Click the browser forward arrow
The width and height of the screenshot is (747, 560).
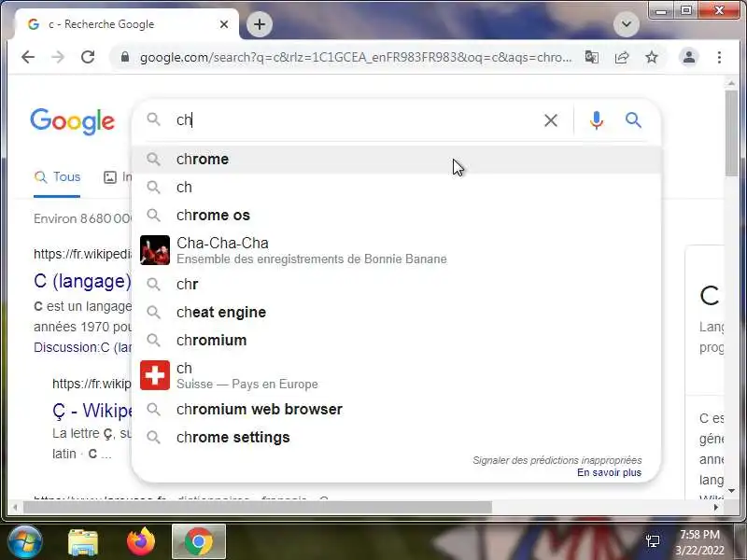[58, 57]
